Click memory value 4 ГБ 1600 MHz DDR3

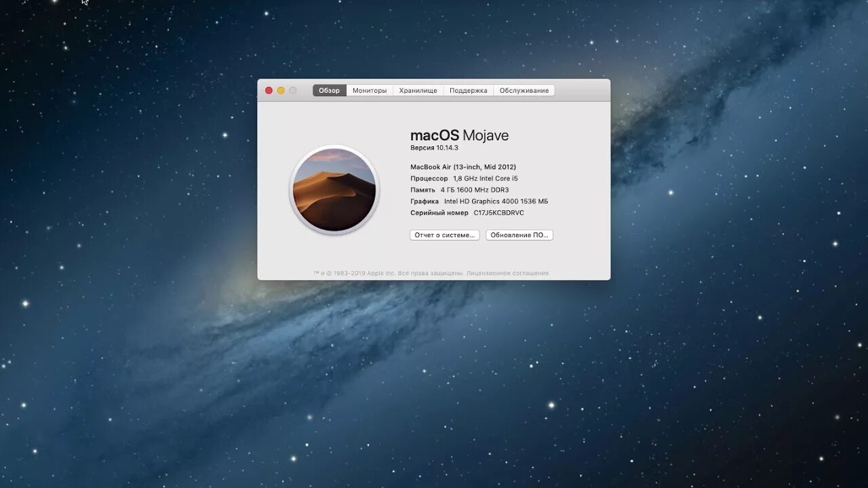[x=475, y=190]
